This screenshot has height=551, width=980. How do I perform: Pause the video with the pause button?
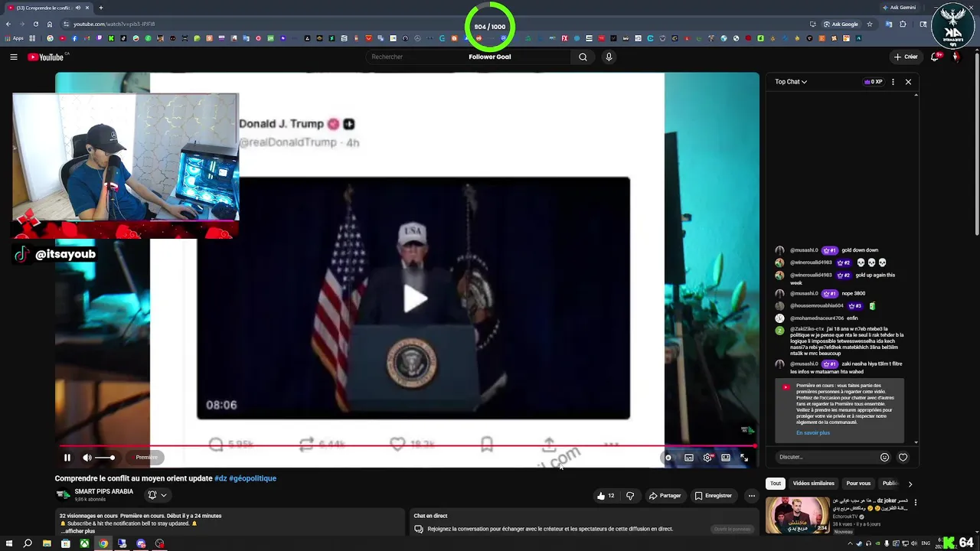(x=67, y=458)
